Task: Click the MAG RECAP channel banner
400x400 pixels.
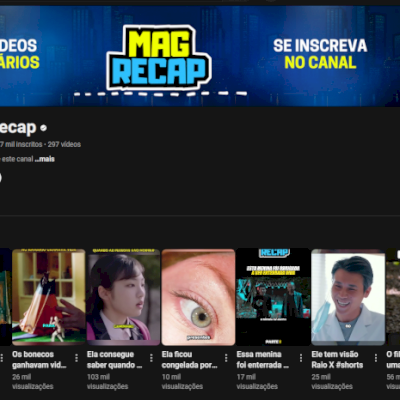Action: (x=200, y=56)
